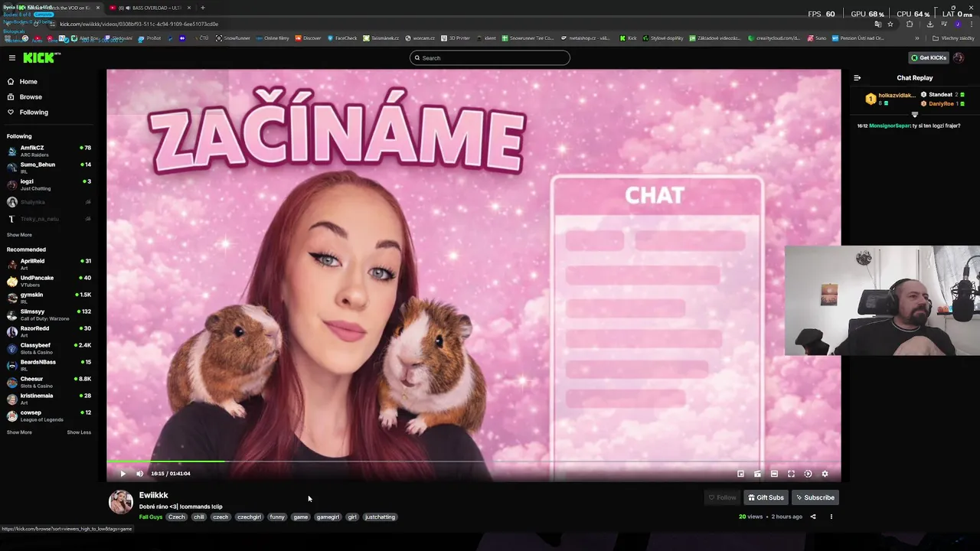Select the Czech tag
The width and height of the screenshot is (980, 551).
177,517
